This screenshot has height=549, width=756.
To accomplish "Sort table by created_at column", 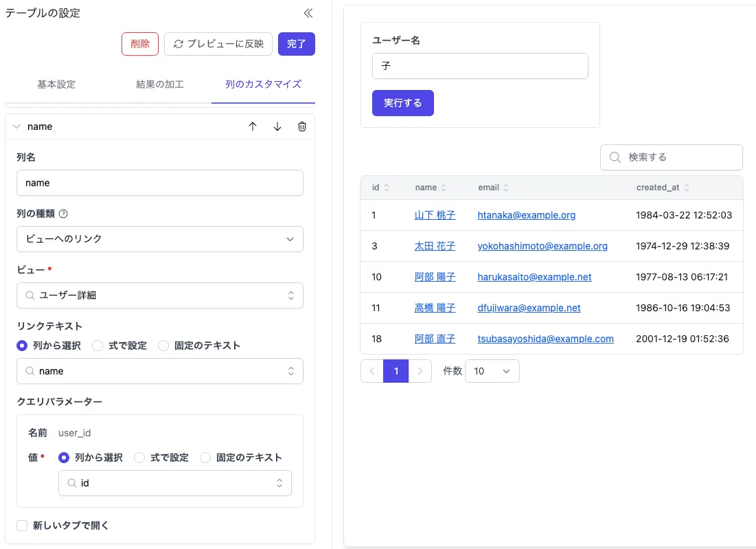I will (687, 188).
